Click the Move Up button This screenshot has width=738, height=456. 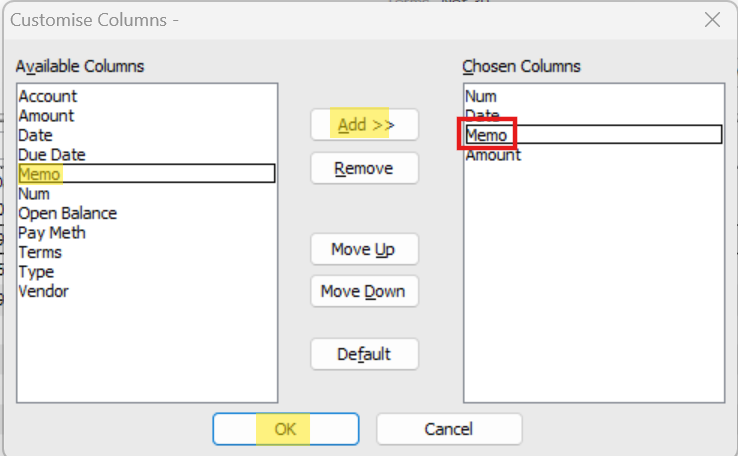(364, 249)
